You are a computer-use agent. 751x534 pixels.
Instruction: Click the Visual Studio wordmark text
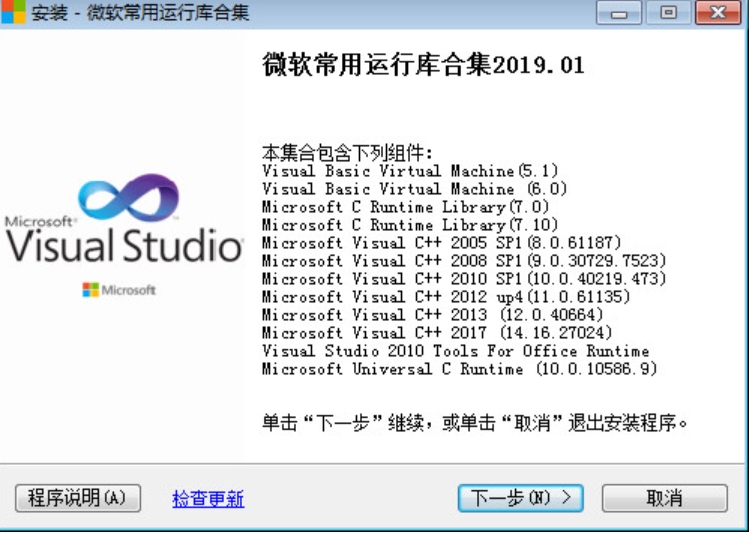[125, 245]
